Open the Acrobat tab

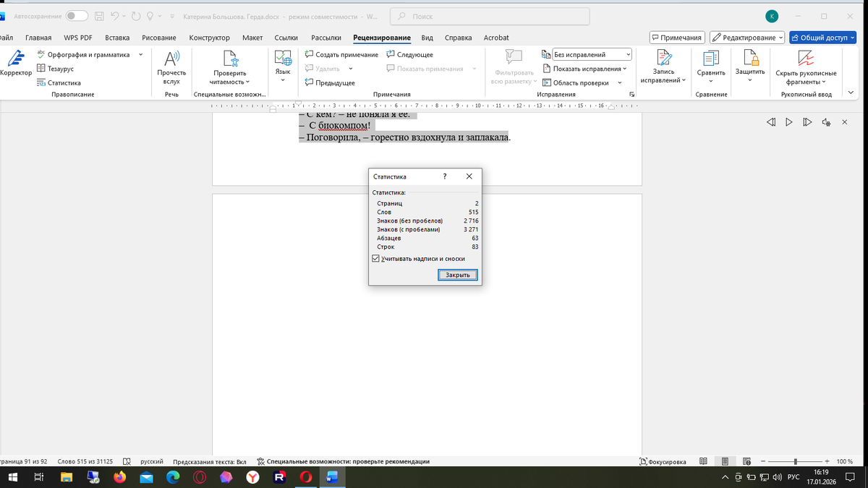[496, 38]
